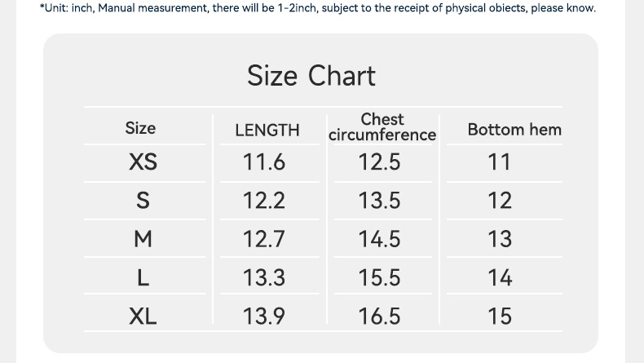Select the M size label
The image size is (644, 363).
point(143,239)
